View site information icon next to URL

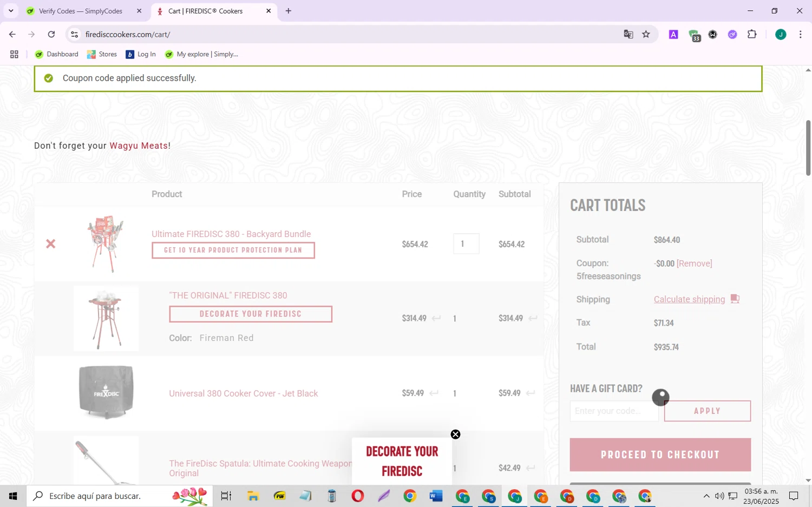[74, 34]
